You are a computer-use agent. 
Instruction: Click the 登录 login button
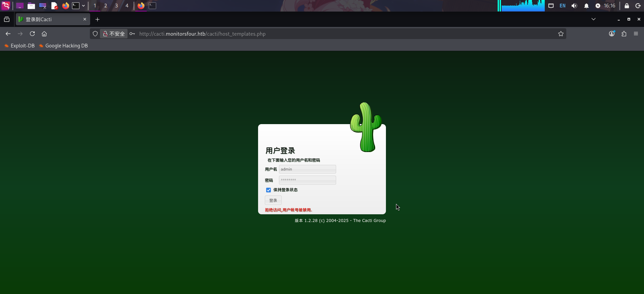273,200
